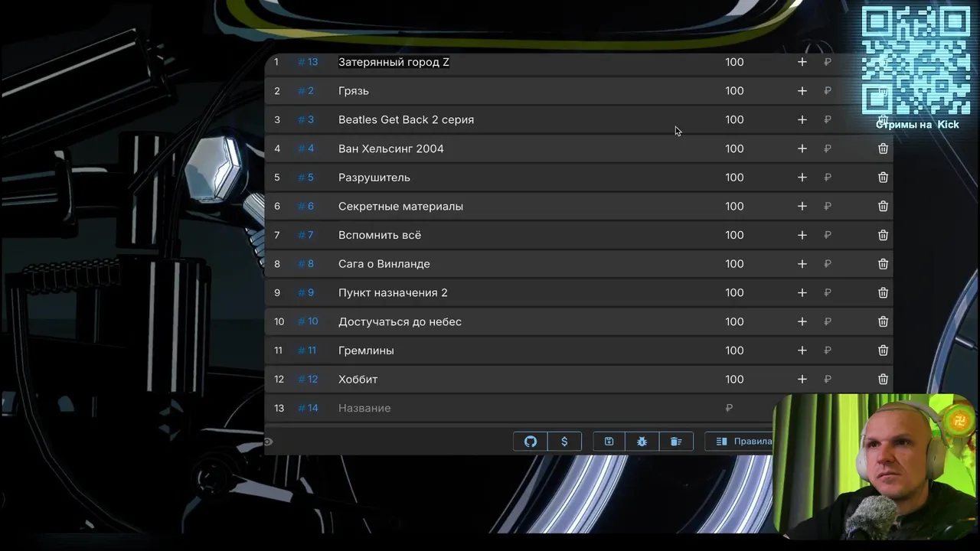Select the Разрушитель lot name

[374, 178]
